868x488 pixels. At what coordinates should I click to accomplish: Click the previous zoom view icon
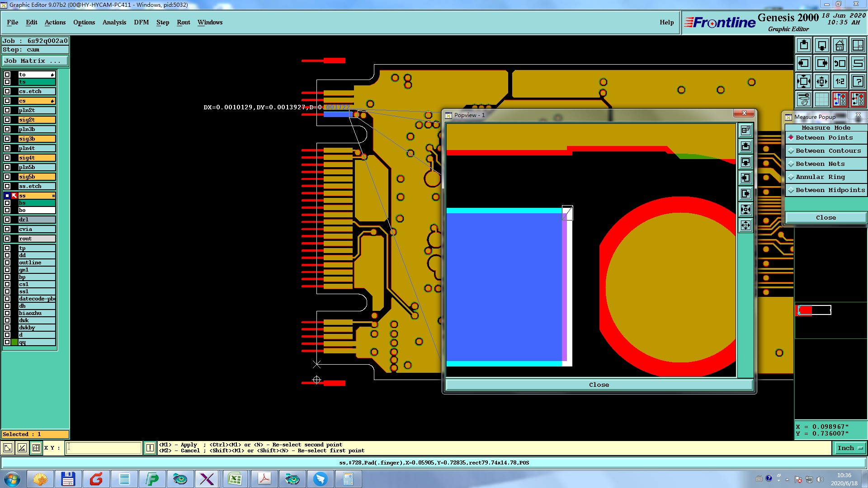point(840,63)
